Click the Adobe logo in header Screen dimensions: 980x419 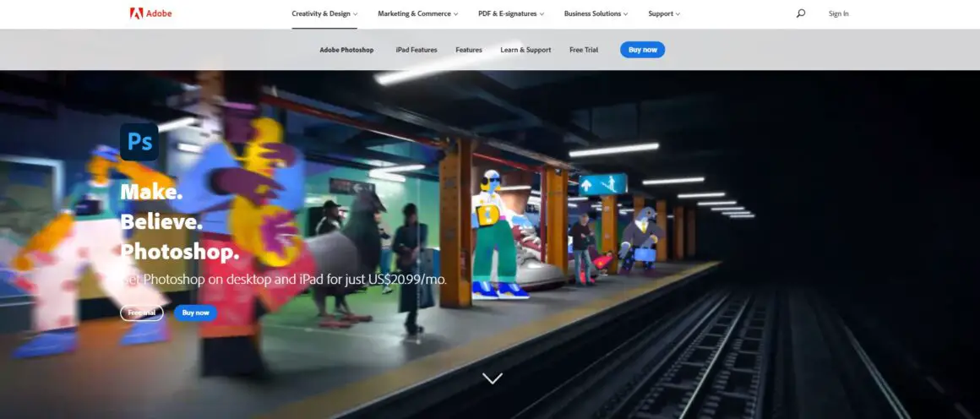pos(150,14)
